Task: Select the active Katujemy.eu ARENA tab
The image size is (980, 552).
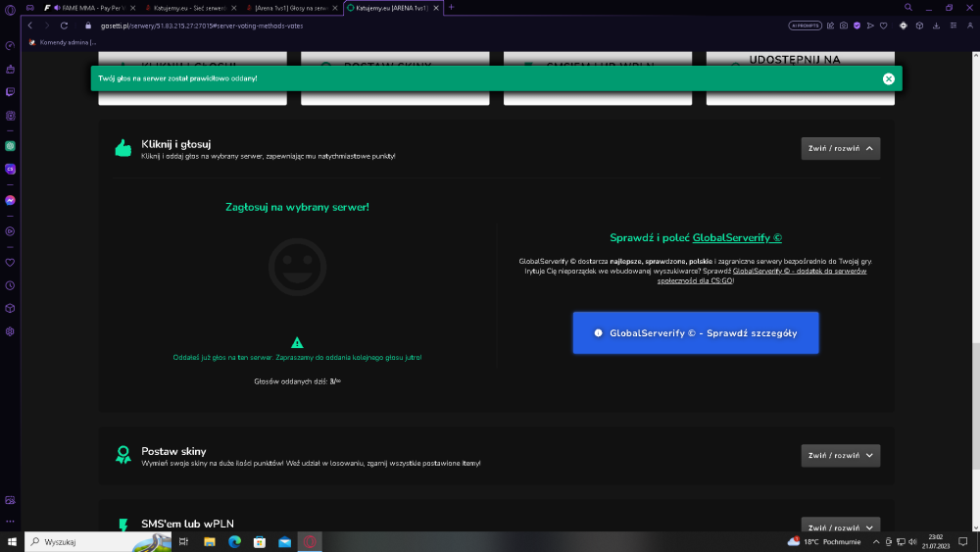Action: tap(393, 8)
